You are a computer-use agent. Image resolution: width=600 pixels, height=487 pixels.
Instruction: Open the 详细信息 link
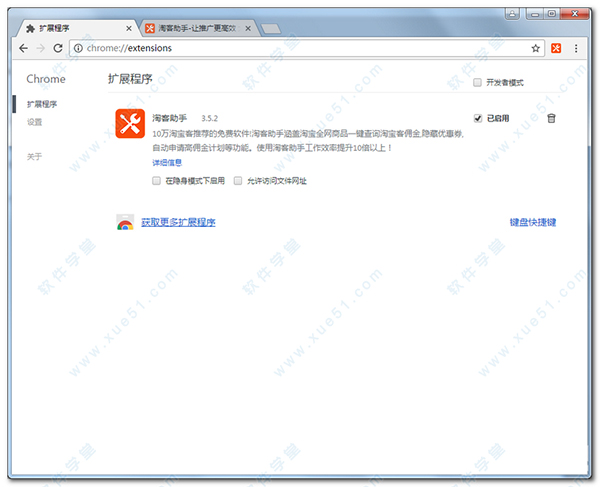167,162
